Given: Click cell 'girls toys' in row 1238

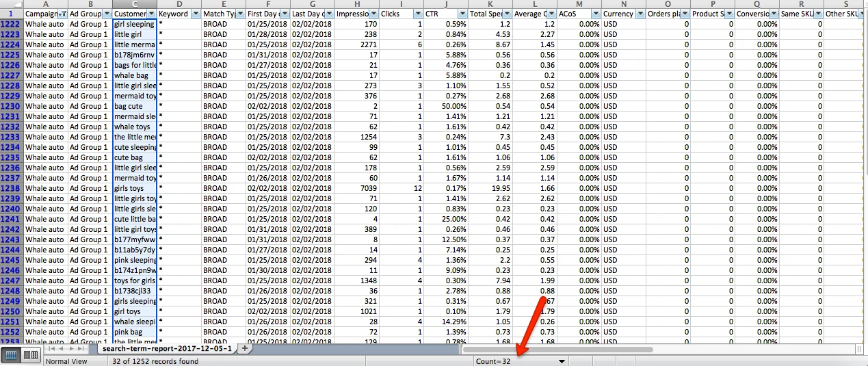Looking at the screenshot, I should pos(134,188).
